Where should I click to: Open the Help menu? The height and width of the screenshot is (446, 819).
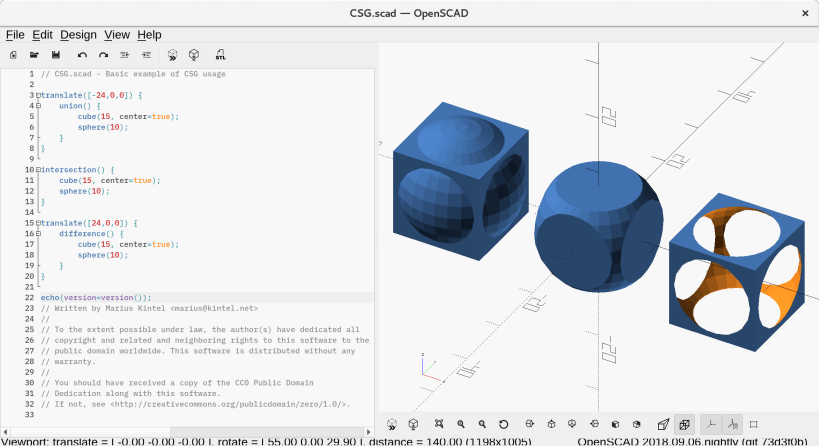[x=149, y=35]
